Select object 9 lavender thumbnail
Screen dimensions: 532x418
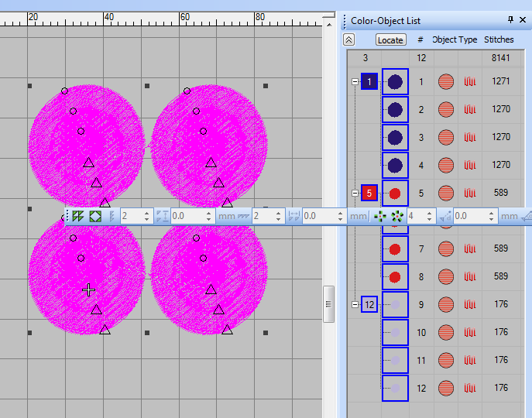click(x=395, y=304)
